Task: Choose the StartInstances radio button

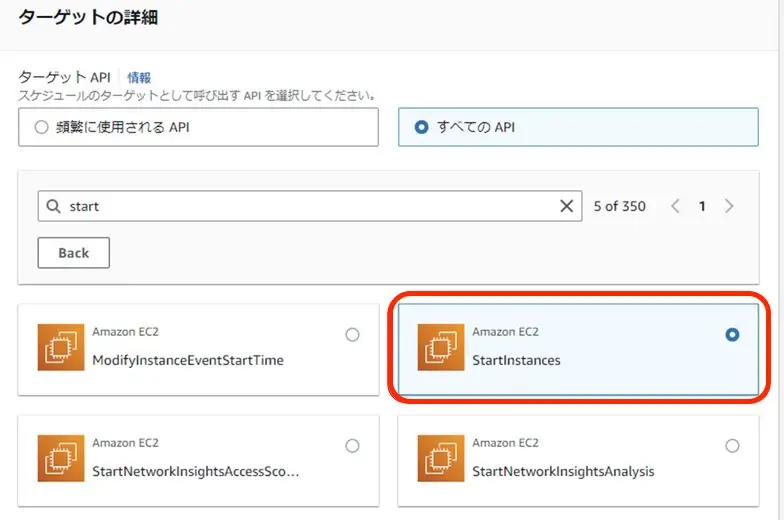Action: 732,335
